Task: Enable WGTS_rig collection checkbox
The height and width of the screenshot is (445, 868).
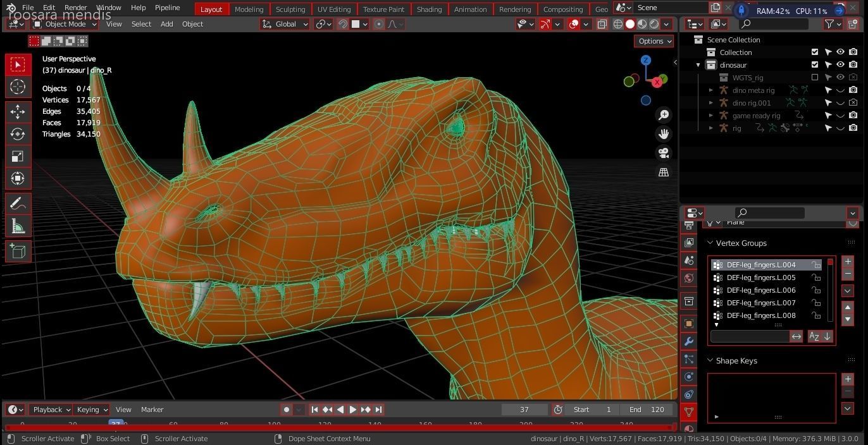Action: point(815,78)
